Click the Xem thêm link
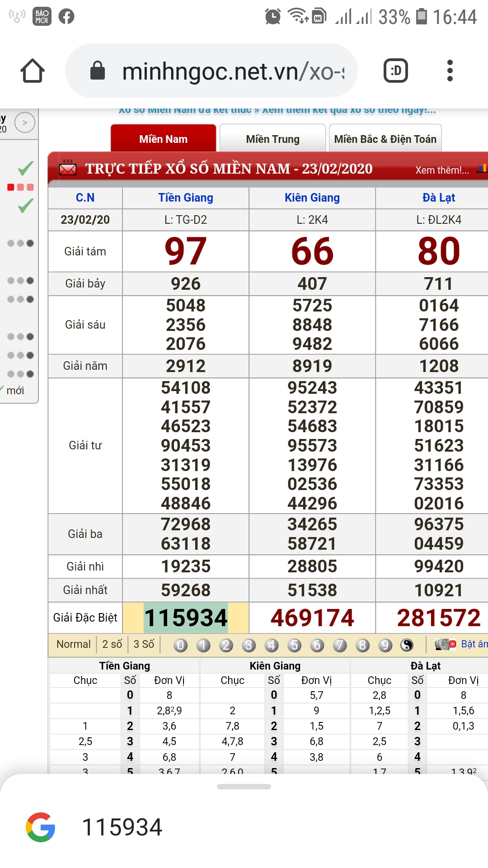This screenshot has width=488, height=868. tap(442, 170)
